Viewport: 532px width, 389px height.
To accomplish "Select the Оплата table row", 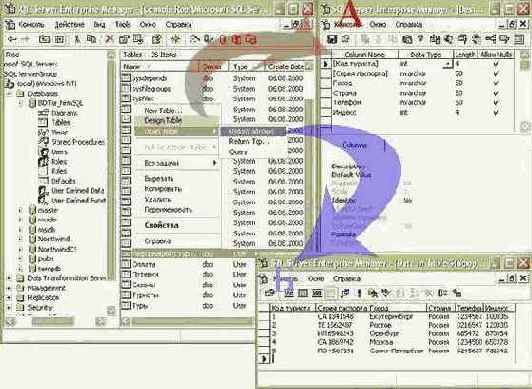I will 188,264.
